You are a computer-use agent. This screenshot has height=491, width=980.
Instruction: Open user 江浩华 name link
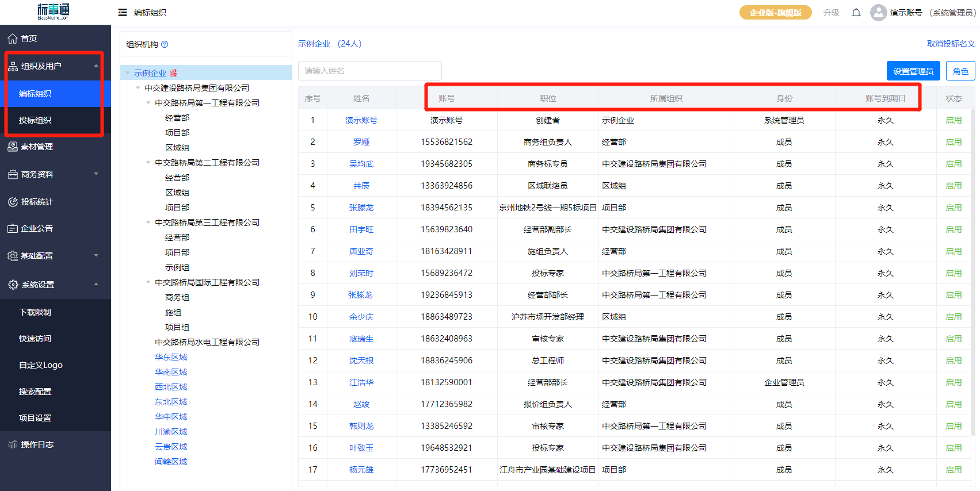361,382
